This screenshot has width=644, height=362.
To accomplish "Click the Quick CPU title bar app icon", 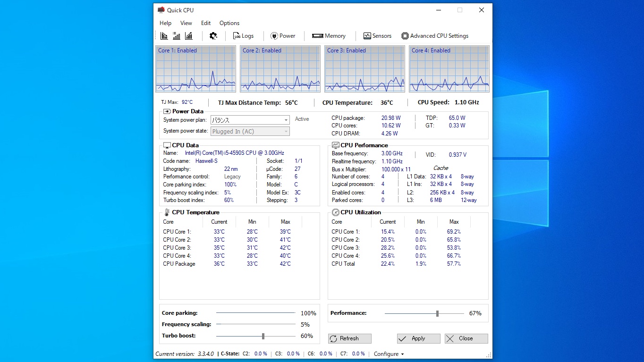I will tap(161, 10).
